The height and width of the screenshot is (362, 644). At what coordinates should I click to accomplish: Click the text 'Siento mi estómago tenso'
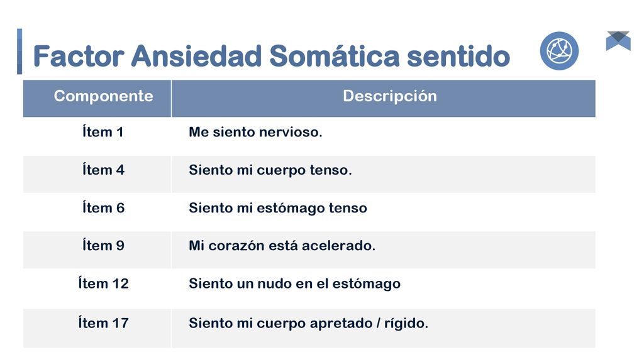coord(278,208)
